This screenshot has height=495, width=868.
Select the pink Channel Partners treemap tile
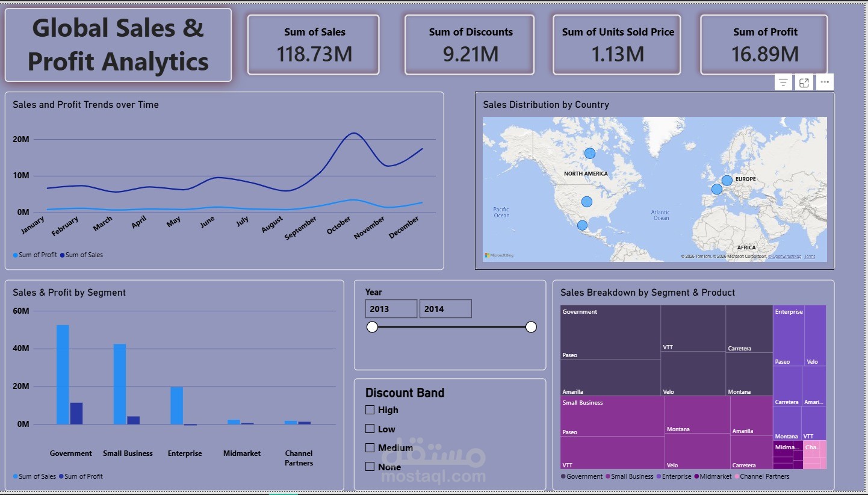[814, 454]
